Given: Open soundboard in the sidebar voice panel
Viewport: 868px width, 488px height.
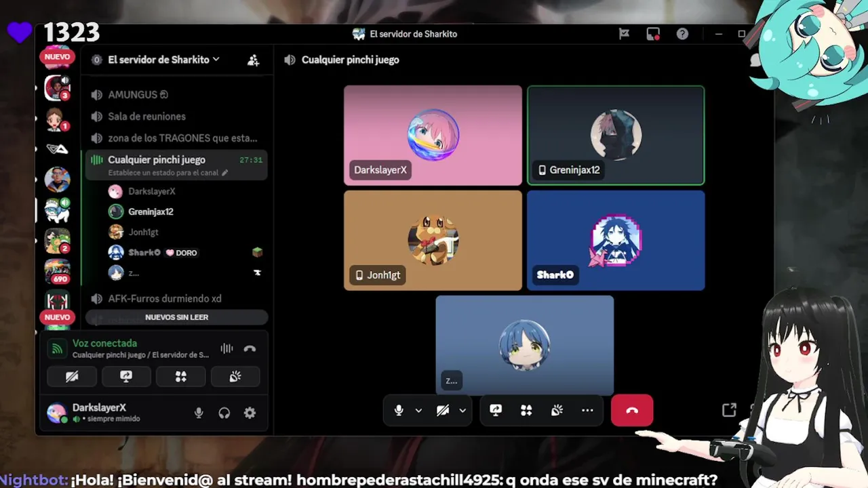Looking at the screenshot, I should pos(235,377).
